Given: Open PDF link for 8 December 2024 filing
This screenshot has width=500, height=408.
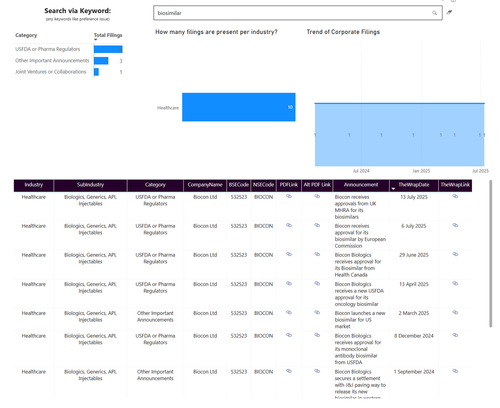Looking at the screenshot, I should [289, 335].
